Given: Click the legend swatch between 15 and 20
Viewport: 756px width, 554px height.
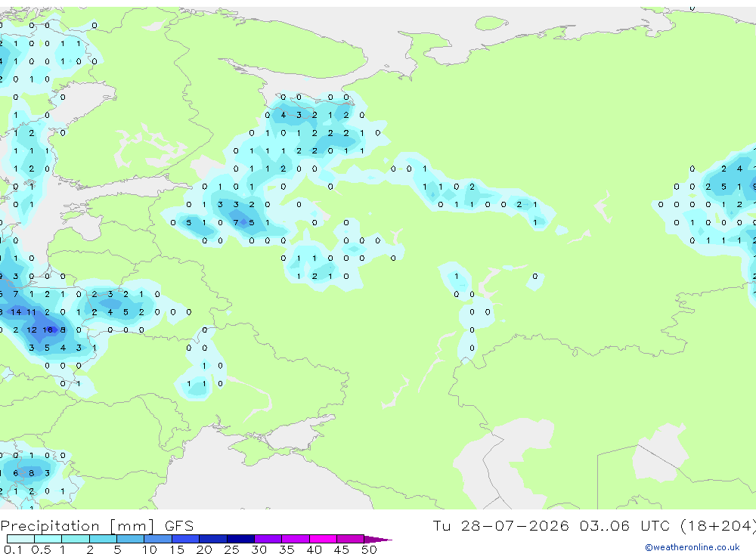Looking at the screenshot, I should 186,539.
